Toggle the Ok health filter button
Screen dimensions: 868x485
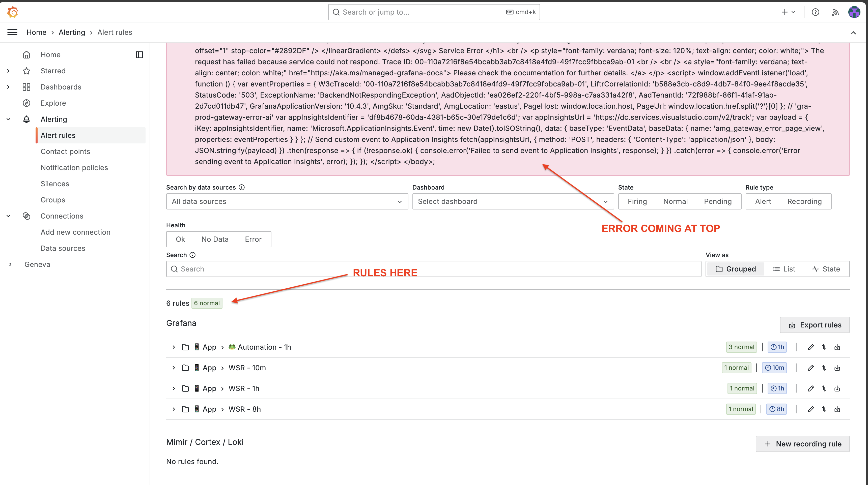(x=180, y=239)
